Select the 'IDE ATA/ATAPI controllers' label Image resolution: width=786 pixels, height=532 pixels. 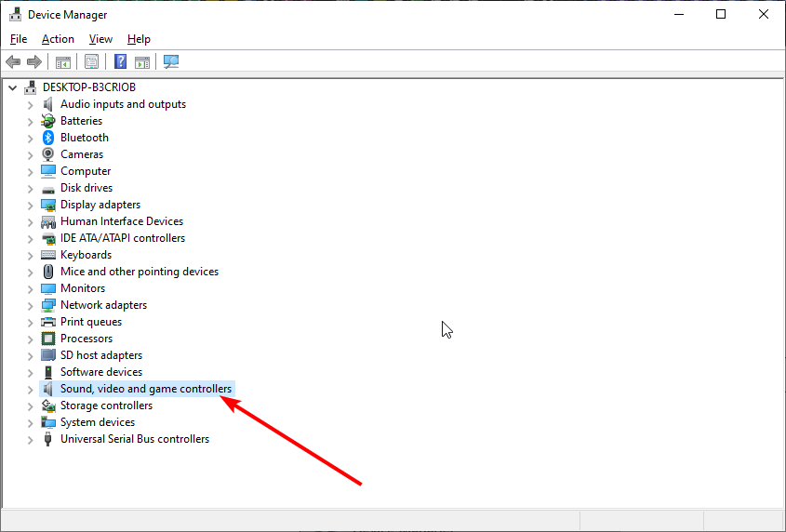tap(123, 238)
